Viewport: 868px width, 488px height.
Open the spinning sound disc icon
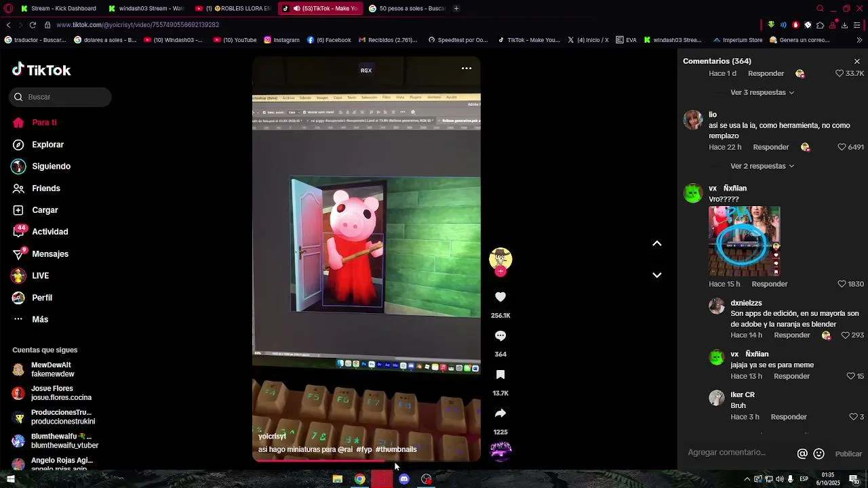point(500,451)
